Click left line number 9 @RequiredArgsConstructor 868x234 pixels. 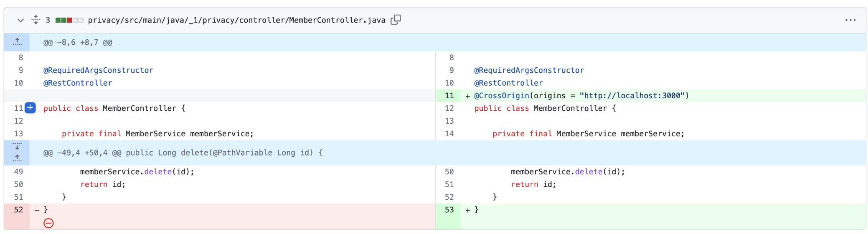coord(20,70)
